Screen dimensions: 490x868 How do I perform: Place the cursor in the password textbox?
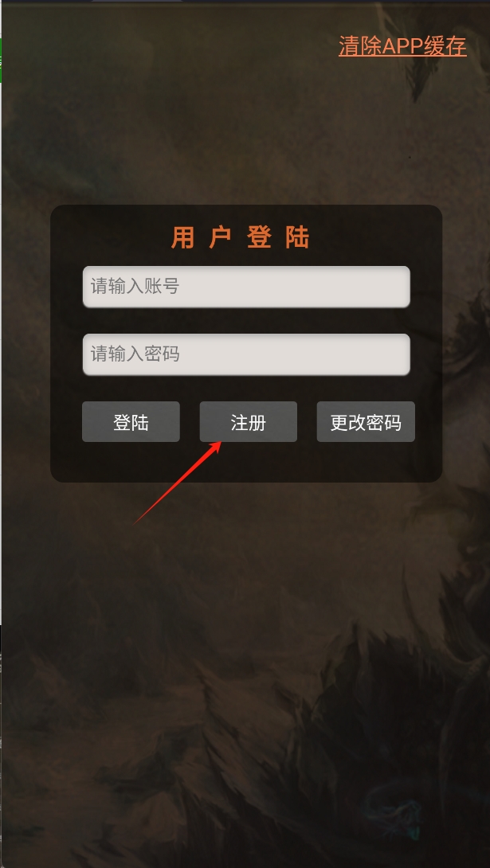tap(246, 354)
